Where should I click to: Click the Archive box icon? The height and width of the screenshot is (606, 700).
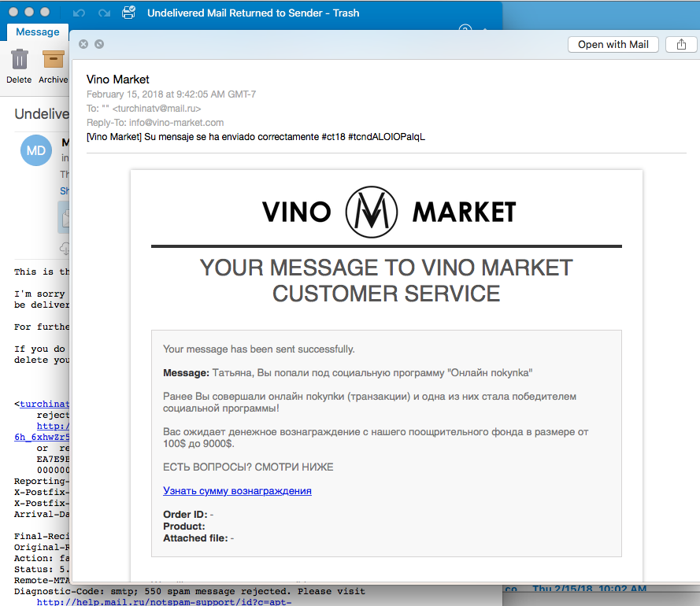53,59
